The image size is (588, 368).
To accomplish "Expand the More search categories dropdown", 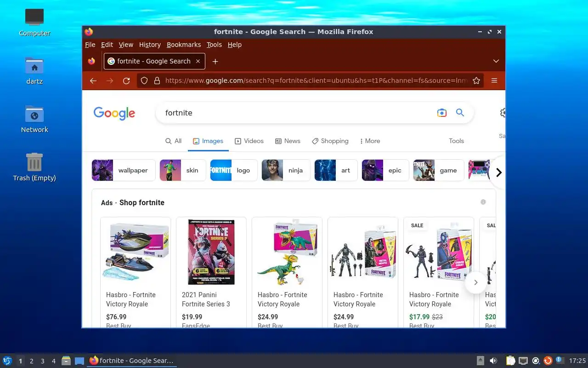I will (x=370, y=141).
